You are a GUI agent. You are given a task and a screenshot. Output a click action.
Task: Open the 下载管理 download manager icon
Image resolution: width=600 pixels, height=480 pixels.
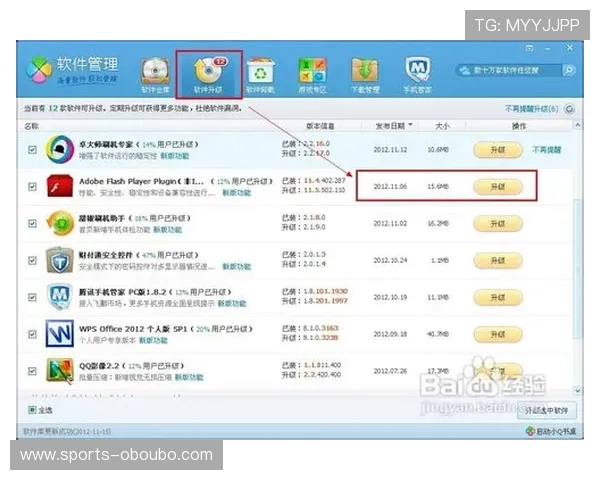coord(364,74)
